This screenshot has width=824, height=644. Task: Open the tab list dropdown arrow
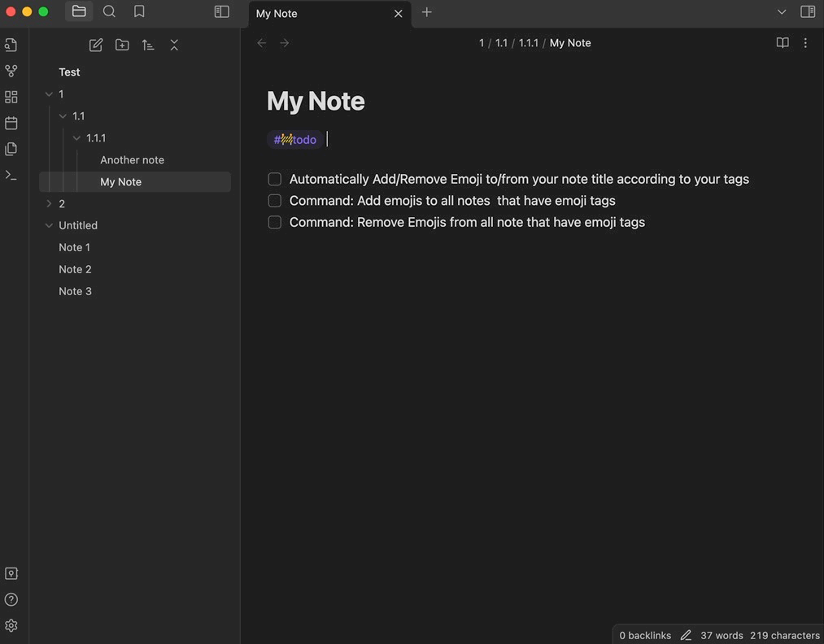pyautogui.click(x=782, y=12)
